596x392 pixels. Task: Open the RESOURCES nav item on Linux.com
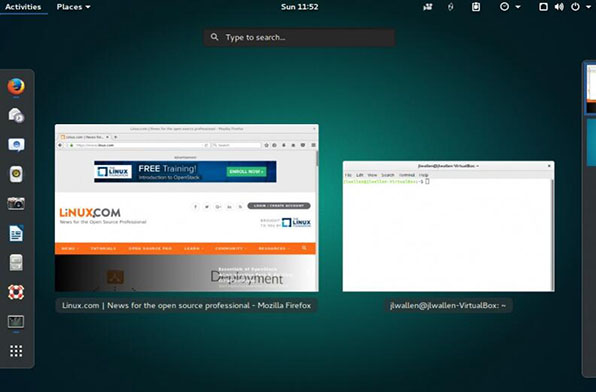point(273,249)
